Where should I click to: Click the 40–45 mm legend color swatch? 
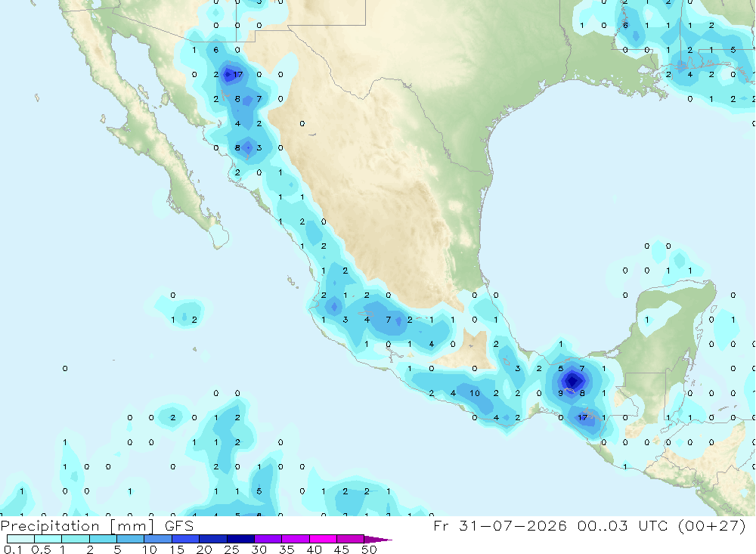(x=323, y=539)
